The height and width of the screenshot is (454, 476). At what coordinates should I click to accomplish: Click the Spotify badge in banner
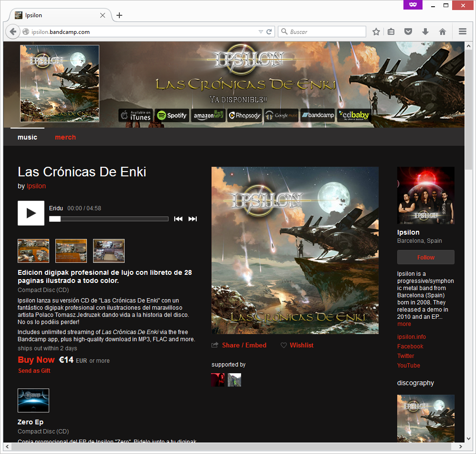(x=172, y=115)
